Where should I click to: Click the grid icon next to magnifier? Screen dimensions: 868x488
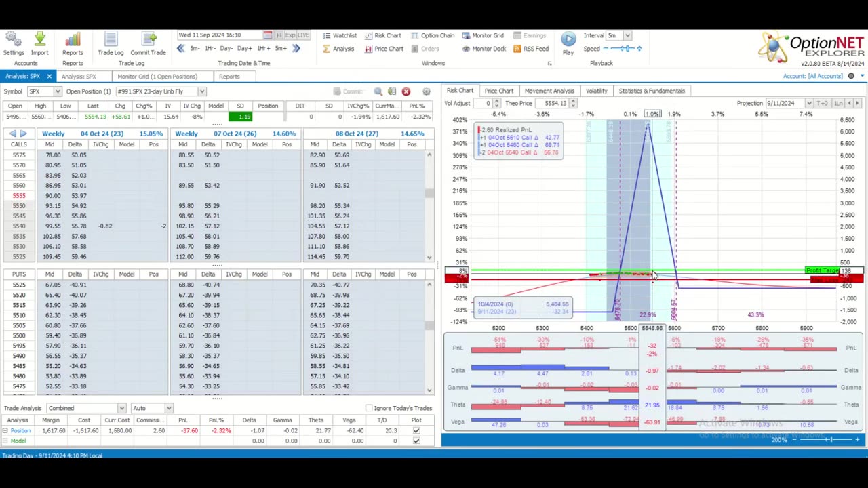tap(392, 91)
